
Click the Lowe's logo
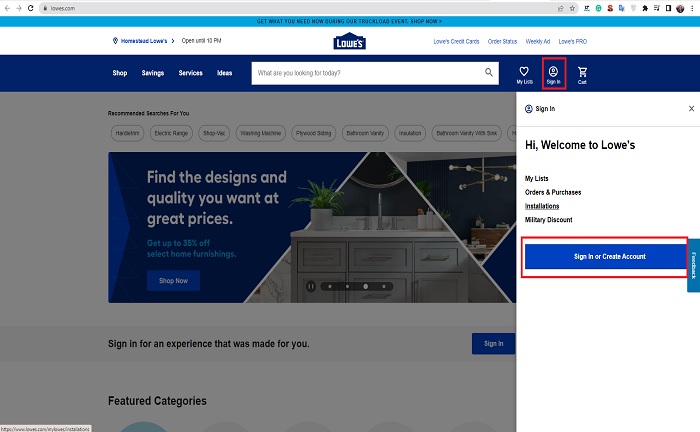350,41
